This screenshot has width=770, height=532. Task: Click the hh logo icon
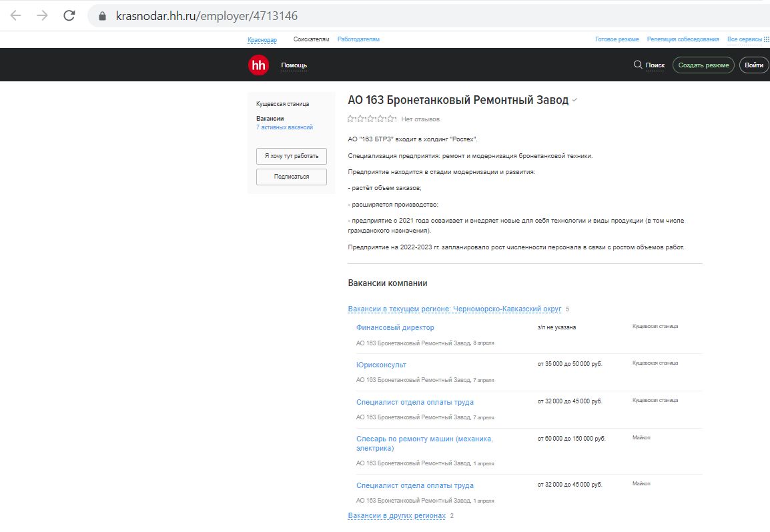pos(258,65)
